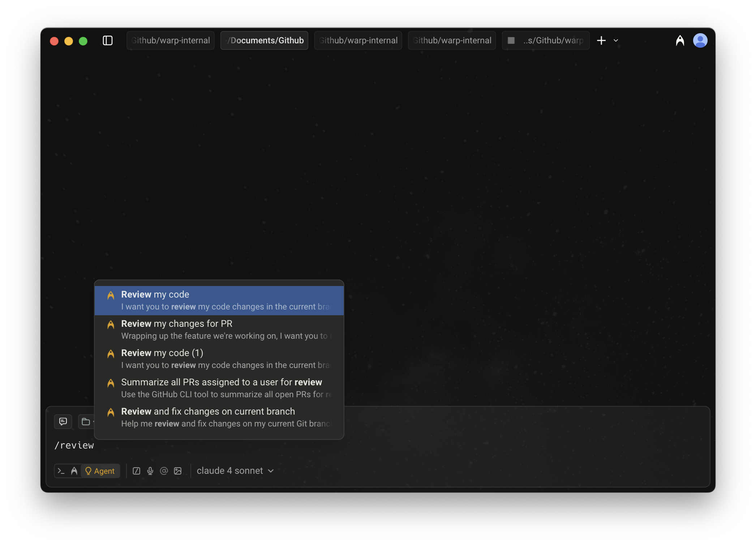The height and width of the screenshot is (546, 756).
Task: Select the ..s/Github/warp tab
Action: (x=546, y=40)
